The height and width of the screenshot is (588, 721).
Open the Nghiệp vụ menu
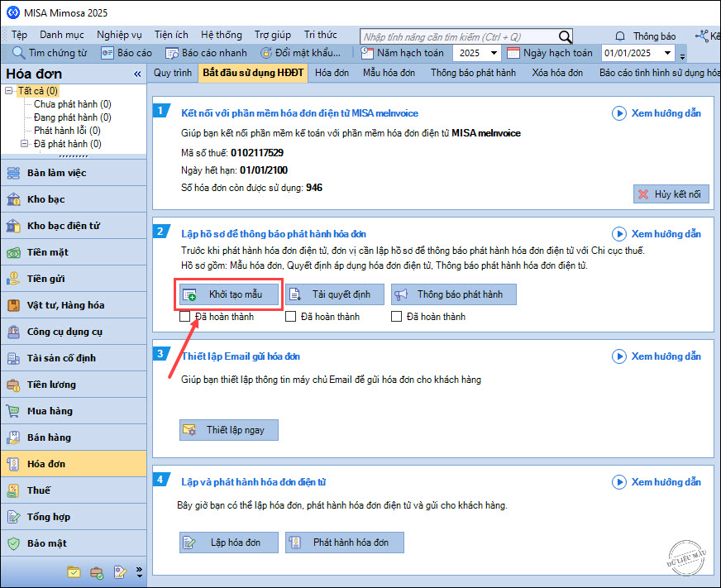click(119, 35)
